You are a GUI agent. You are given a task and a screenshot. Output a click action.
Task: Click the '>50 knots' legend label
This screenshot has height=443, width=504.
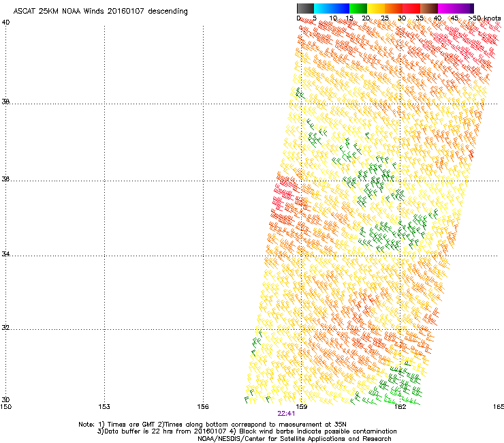click(484, 18)
